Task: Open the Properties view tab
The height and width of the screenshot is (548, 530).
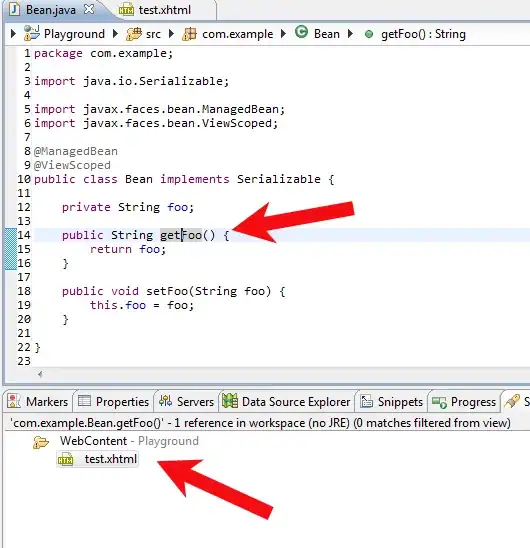Action: click(x=113, y=402)
